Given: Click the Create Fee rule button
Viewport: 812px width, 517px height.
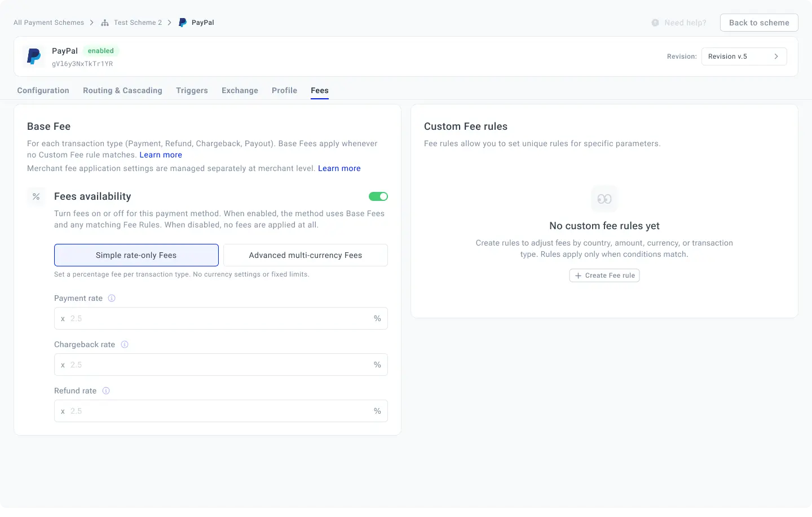Looking at the screenshot, I should tap(604, 275).
